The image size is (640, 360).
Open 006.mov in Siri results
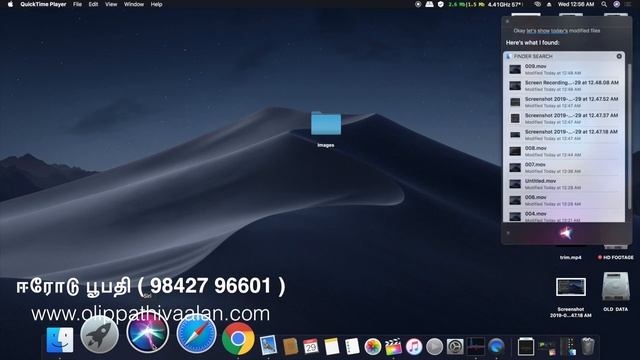564,200
